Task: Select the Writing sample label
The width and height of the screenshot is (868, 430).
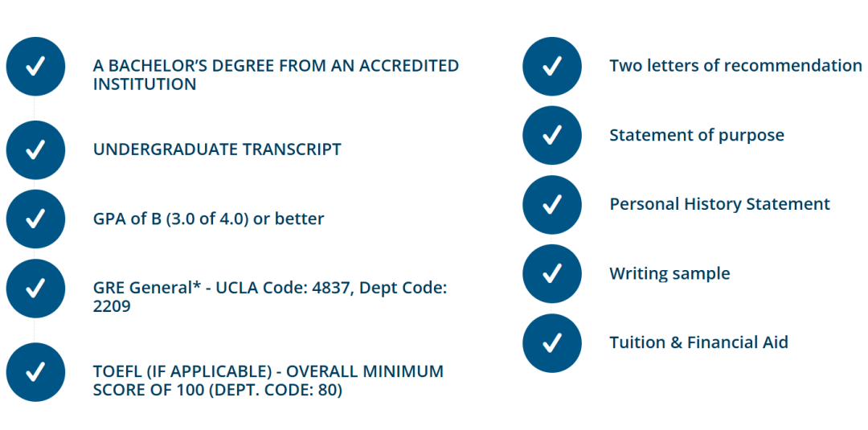Action: [x=669, y=274]
